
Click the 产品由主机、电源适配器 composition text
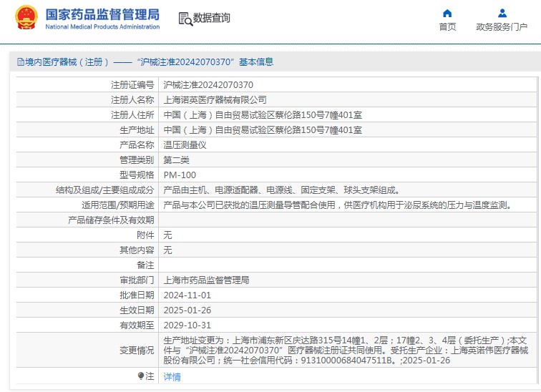tap(282, 190)
